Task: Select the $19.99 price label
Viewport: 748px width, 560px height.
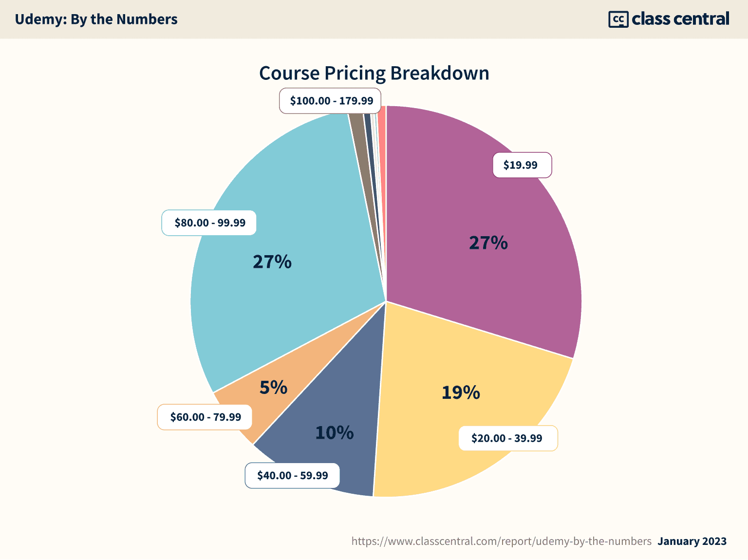Action: 522,165
